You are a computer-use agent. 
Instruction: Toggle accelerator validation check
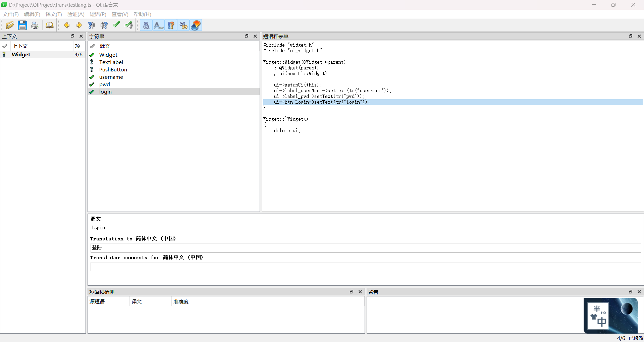tap(146, 25)
